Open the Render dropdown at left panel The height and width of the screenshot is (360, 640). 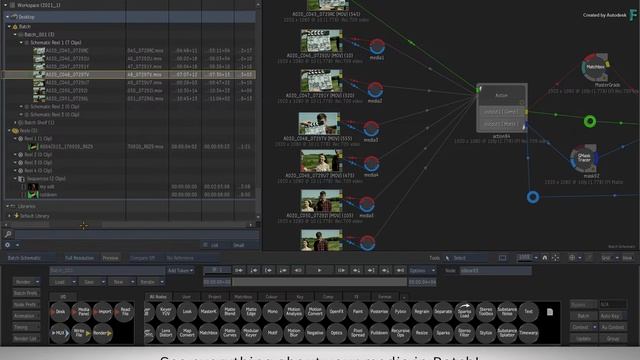[x=26, y=282]
